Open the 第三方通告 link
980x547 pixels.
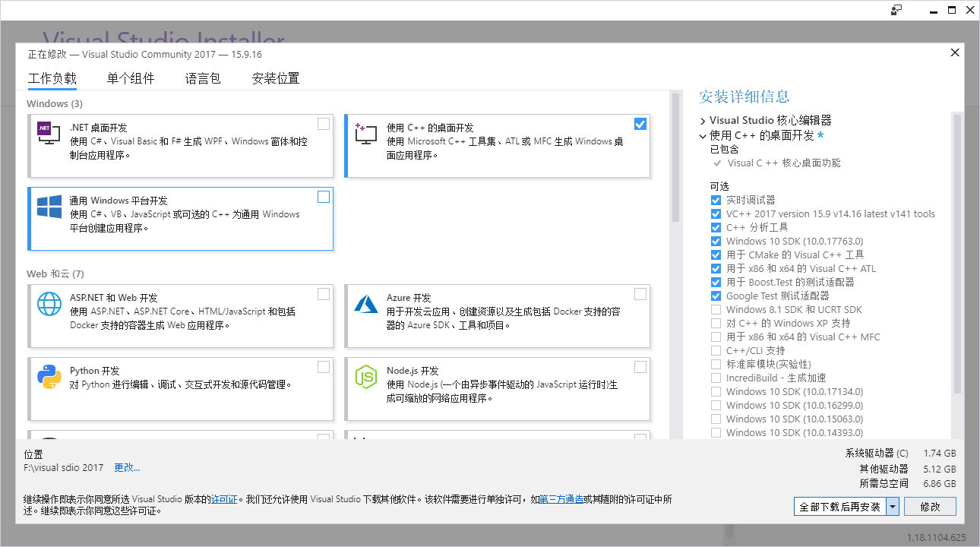[x=561, y=499]
